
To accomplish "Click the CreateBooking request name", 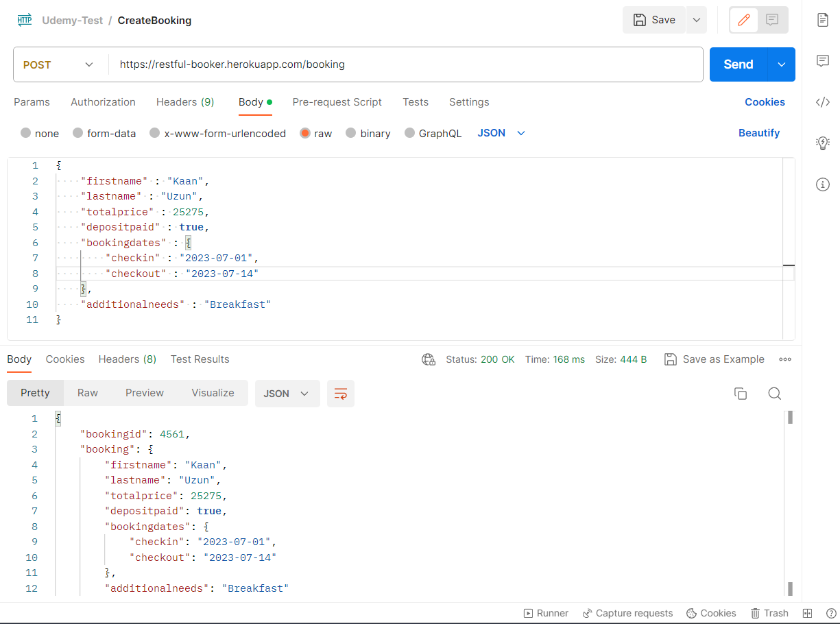I will pos(154,21).
